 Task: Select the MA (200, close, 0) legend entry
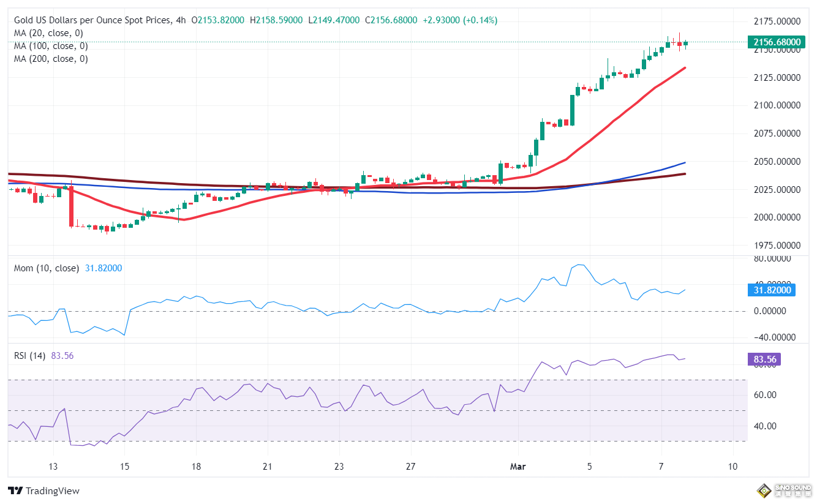pyautogui.click(x=51, y=59)
